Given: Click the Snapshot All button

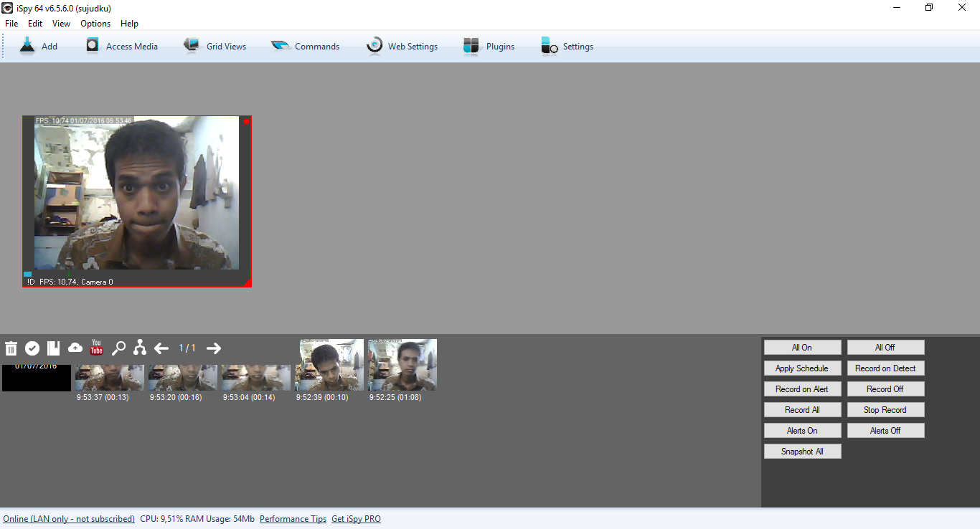Looking at the screenshot, I should pos(802,451).
